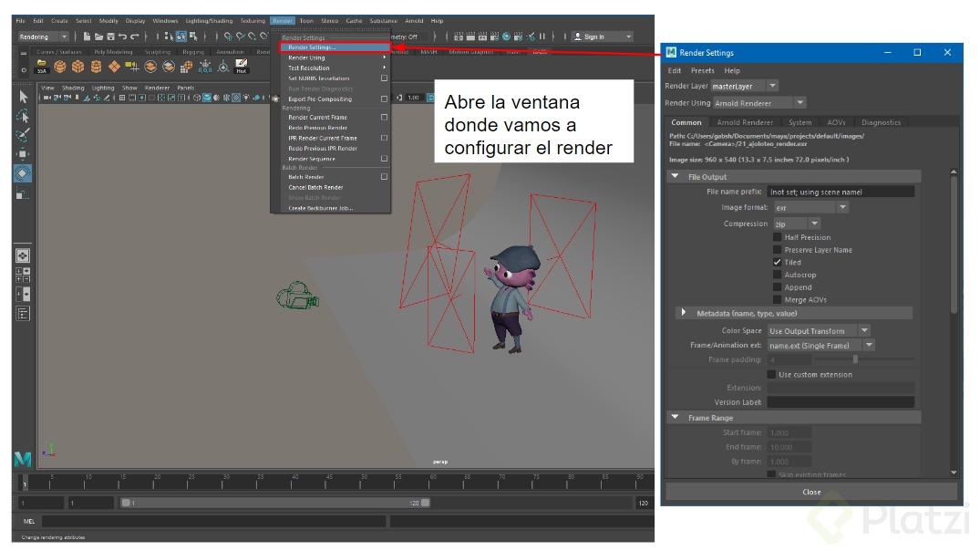Viewport: 980px width, 551px height.
Task: Open the Image format exr dropdown
Action: 810,207
